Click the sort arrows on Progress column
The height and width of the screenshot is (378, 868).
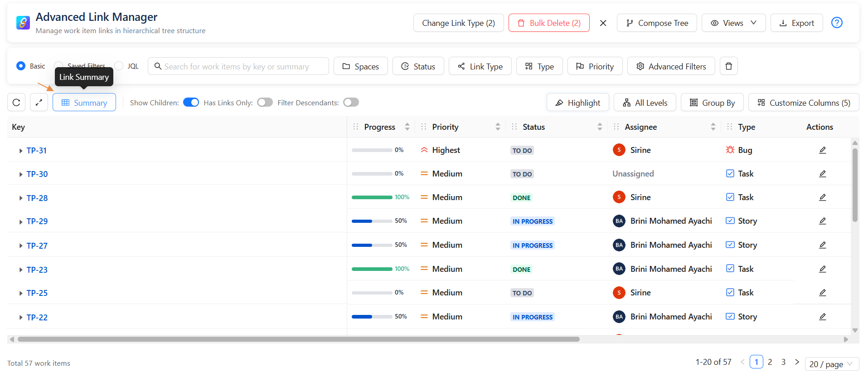pos(407,127)
